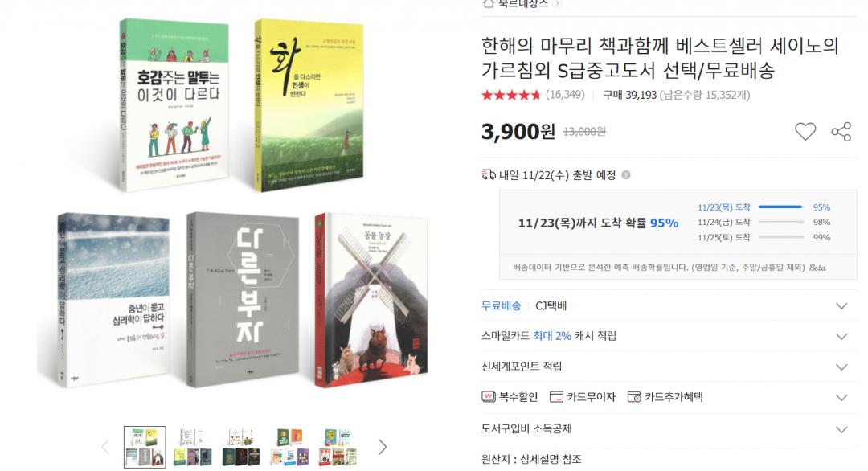
Task: Expand the 무료배송 CJ택배 row
Action: [x=669, y=306]
